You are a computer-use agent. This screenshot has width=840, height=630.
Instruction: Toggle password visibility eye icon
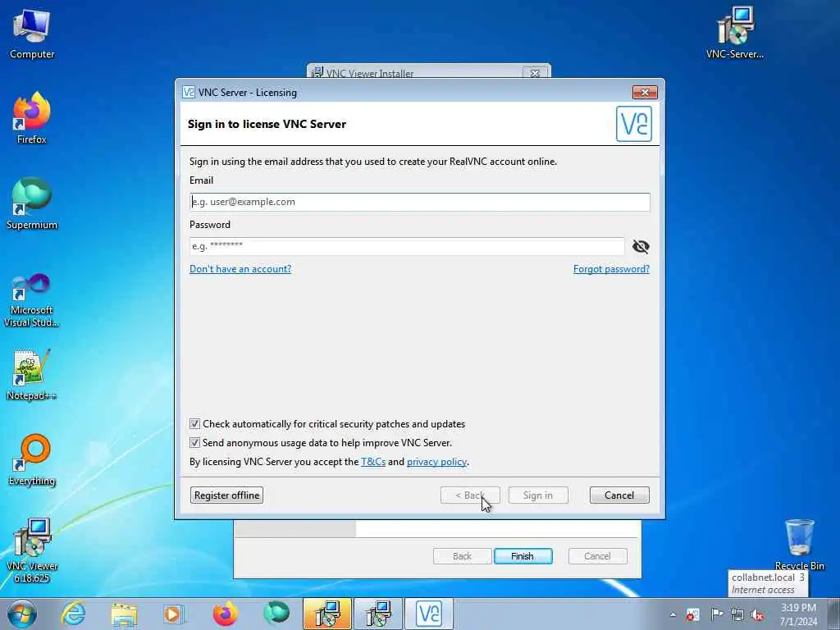click(x=641, y=246)
